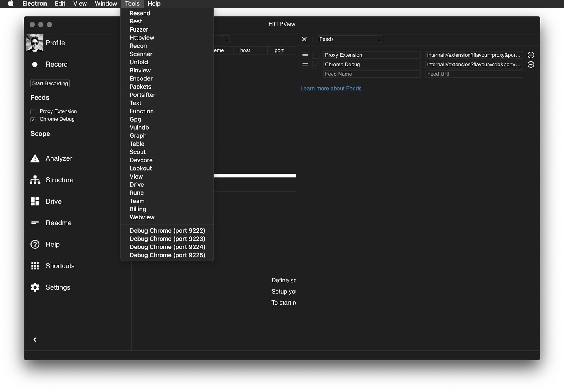The width and height of the screenshot is (564, 392).
Task: Toggle the Chrome Debug checkbox in the Feeds panel
Action: [x=316, y=65]
